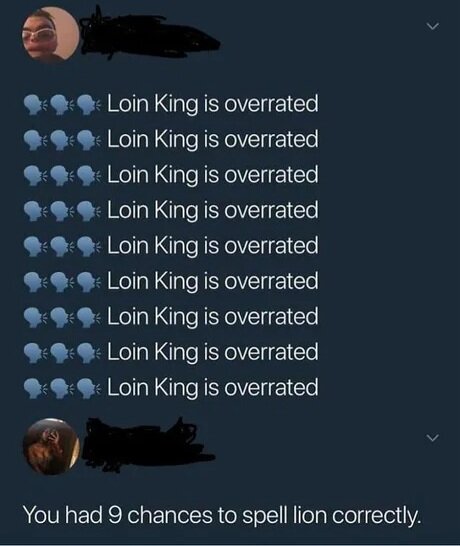
Task: Click the first speaking head emoji in line four
Action: pos(34,211)
